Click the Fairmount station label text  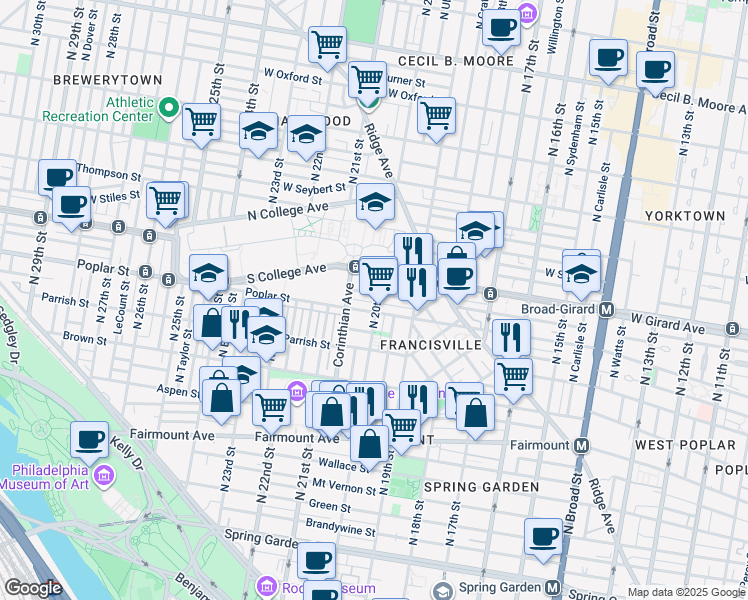[540, 445]
